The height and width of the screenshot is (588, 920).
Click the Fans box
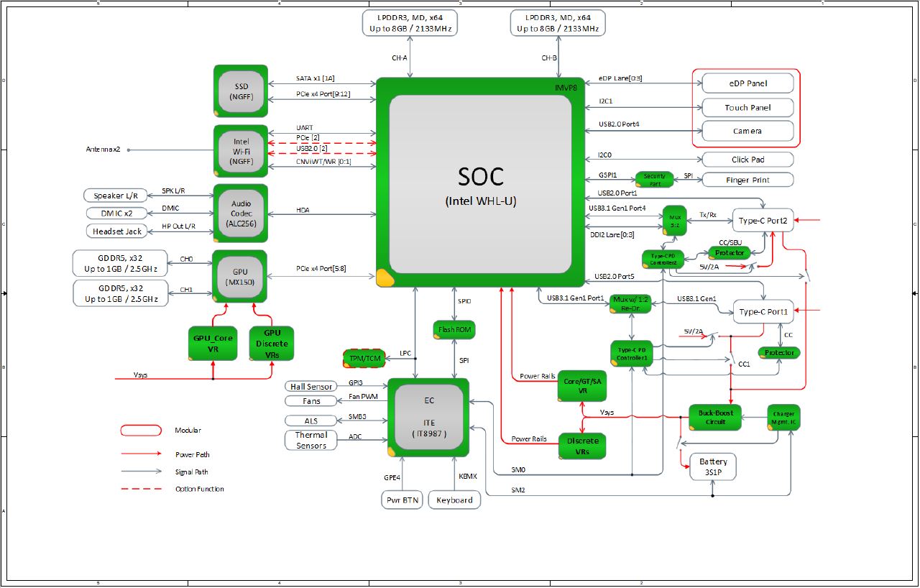click(x=311, y=401)
